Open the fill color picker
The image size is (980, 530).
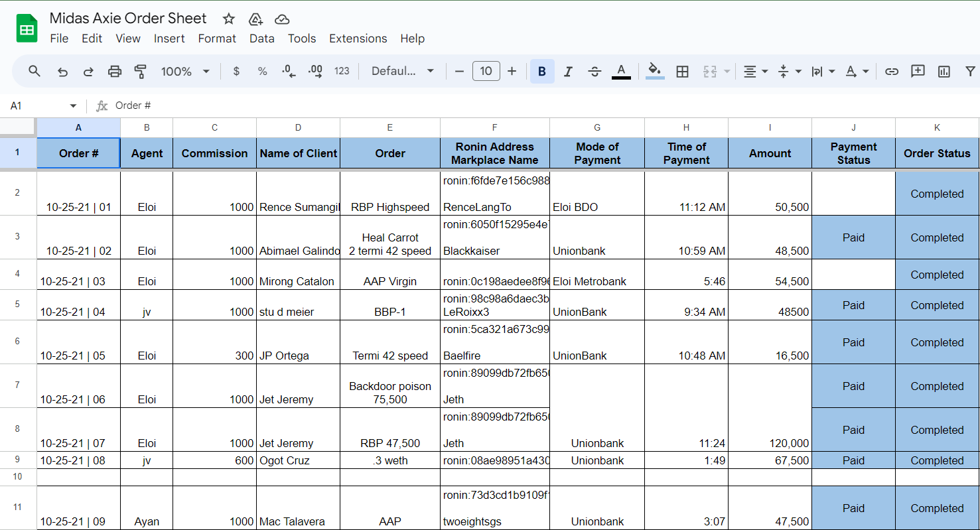655,71
